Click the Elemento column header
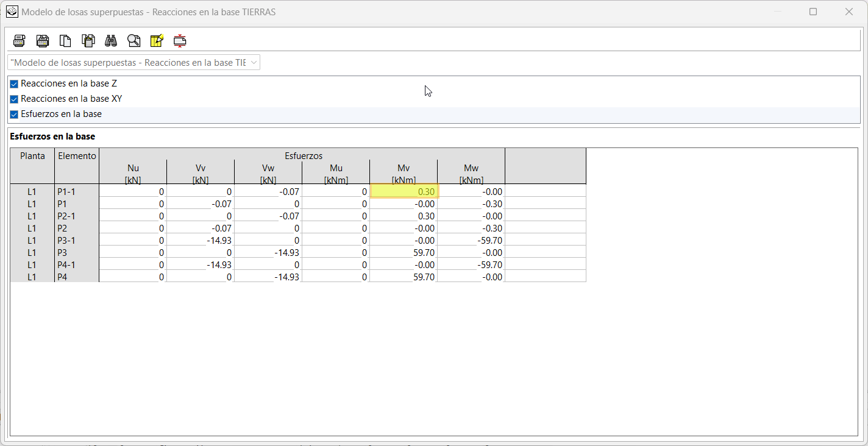The image size is (868, 446). 77,156
